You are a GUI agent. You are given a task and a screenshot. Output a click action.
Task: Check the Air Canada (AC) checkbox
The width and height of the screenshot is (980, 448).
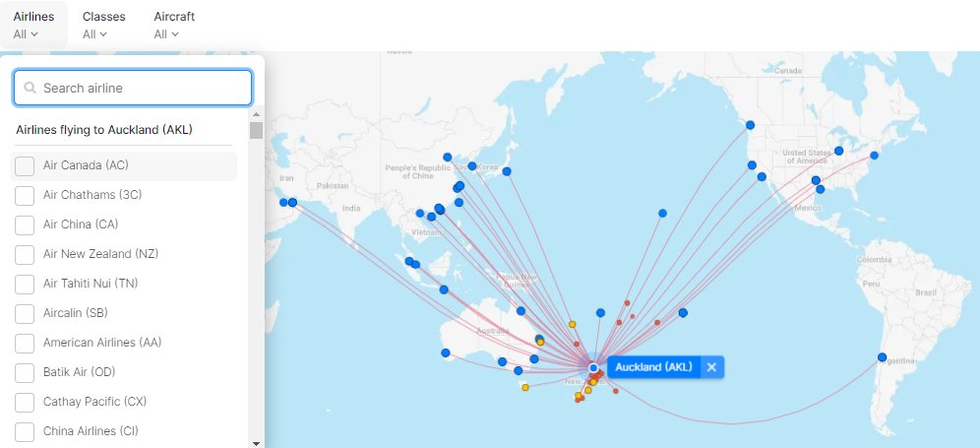pos(25,165)
